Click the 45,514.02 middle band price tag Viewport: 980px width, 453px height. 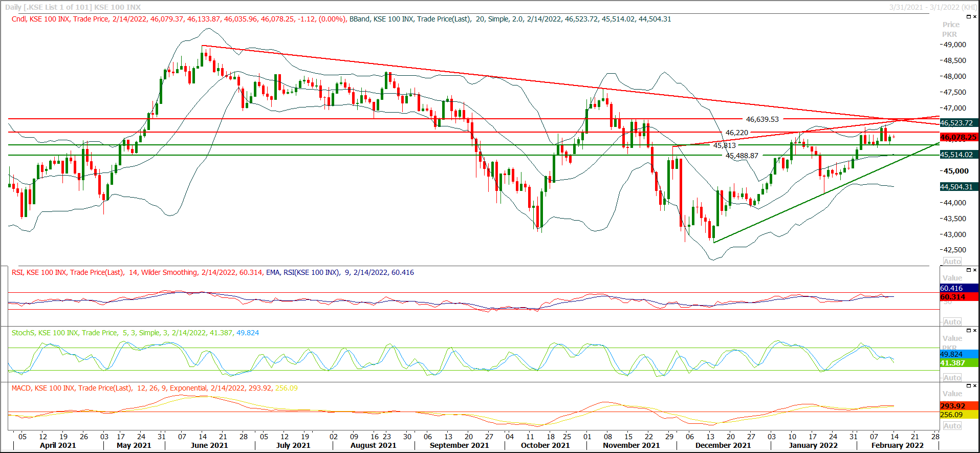tap(959, 155)
